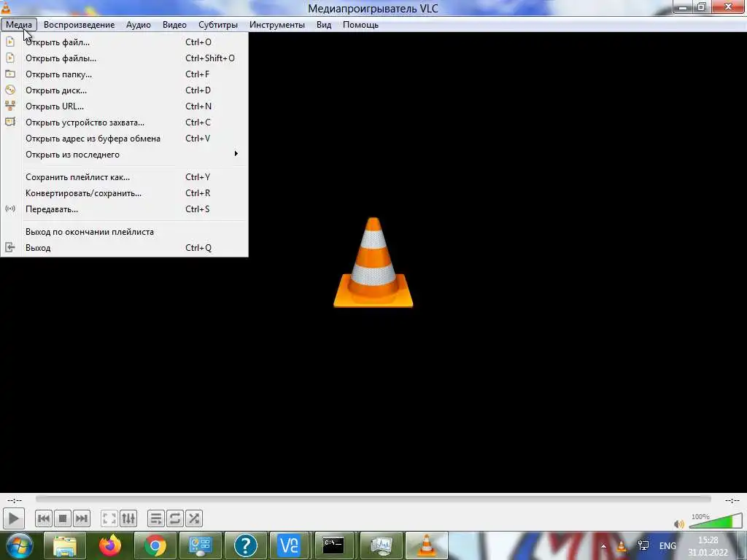Open the resource monitor taskbar icon
The image size is (747, 560).
point(381,545)
